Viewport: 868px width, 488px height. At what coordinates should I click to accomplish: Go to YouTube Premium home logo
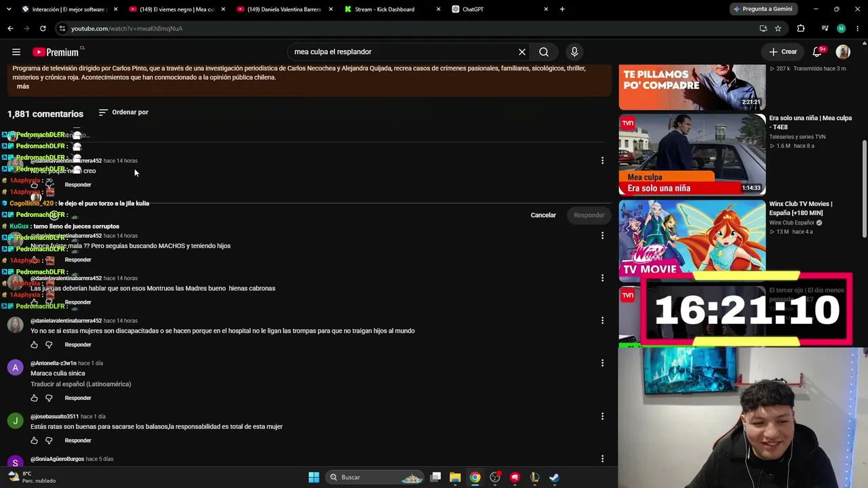point(56,52)
